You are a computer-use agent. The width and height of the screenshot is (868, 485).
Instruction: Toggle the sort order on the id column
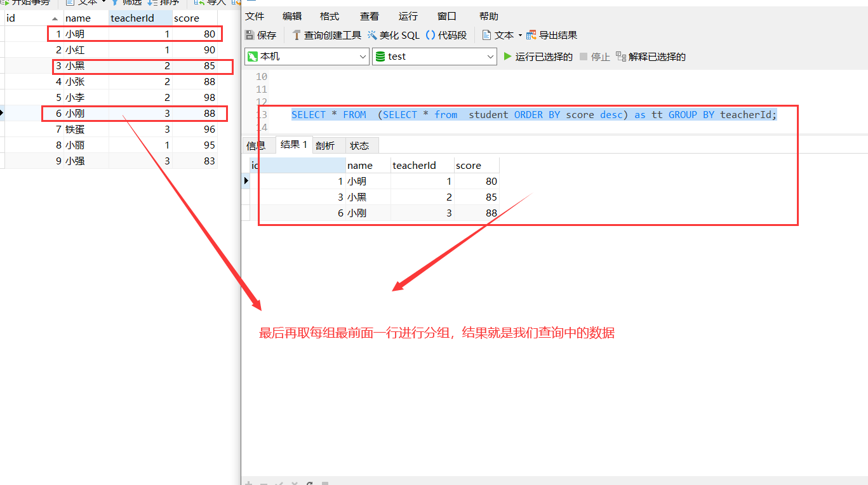tap(54, 18)
